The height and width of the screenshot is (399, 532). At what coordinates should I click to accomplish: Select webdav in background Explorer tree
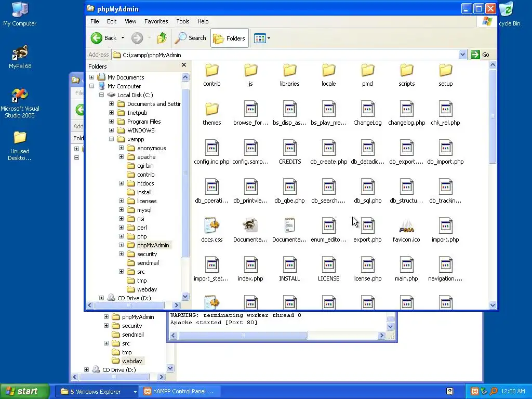coord(132,361)
